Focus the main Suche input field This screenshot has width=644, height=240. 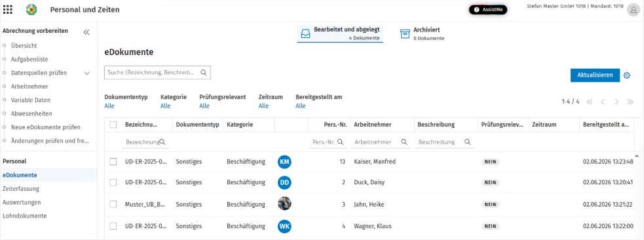[x=157, y=72]
